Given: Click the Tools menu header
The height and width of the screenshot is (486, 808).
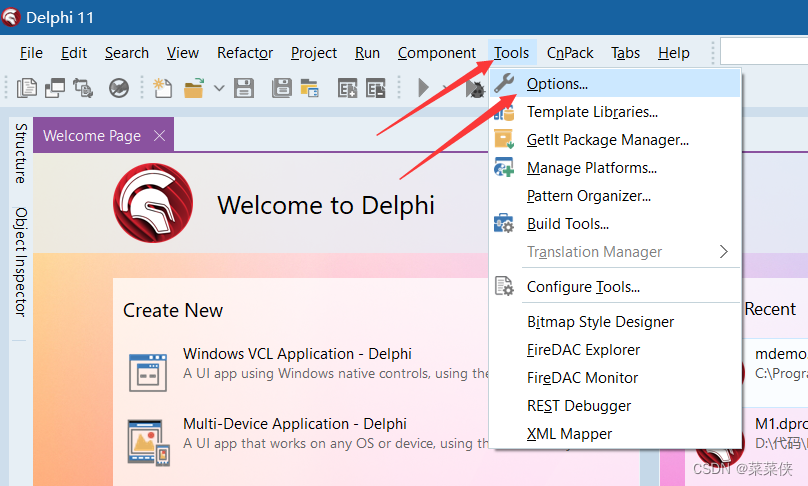Looking at the screenshot, I should [x=511, y=53].
